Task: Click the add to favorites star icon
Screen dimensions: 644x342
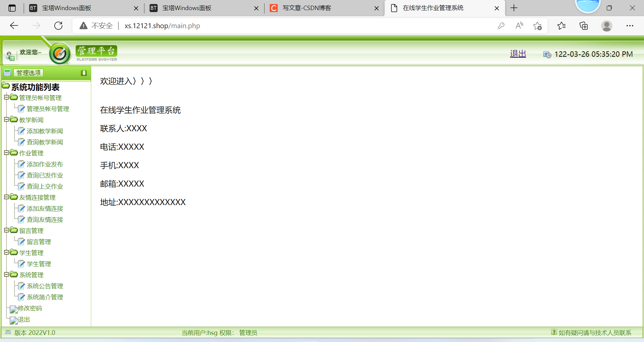Action: (x=537, y=26)
